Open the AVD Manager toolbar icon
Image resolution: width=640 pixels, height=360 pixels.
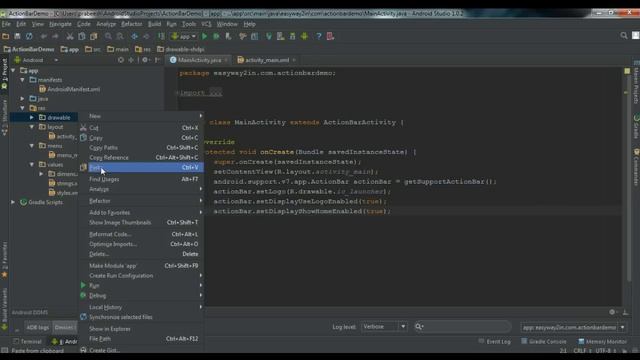[280, 36]
